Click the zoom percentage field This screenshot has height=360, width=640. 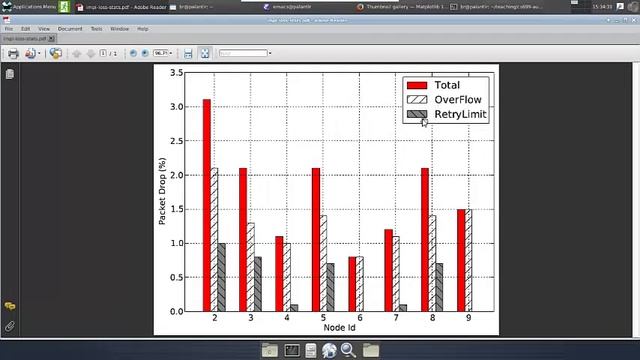(160, 53)
